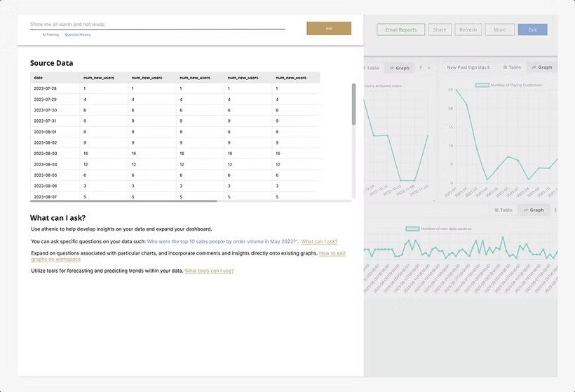Open "How to edit graphs on workspace" link
The height and width of the screenshot is (392, 575).
click(x=188, y=256)
